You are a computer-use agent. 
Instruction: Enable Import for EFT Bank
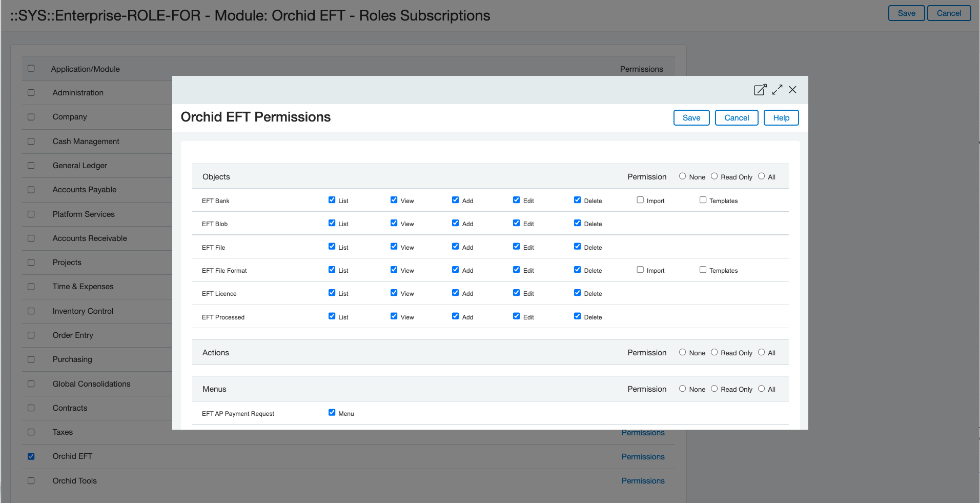(640, 200)
